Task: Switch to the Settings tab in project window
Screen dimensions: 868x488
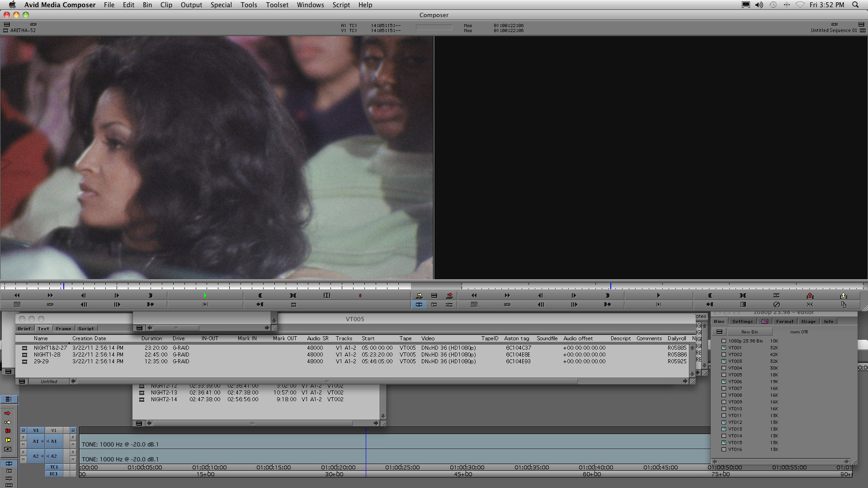Action: click(742, 321)
